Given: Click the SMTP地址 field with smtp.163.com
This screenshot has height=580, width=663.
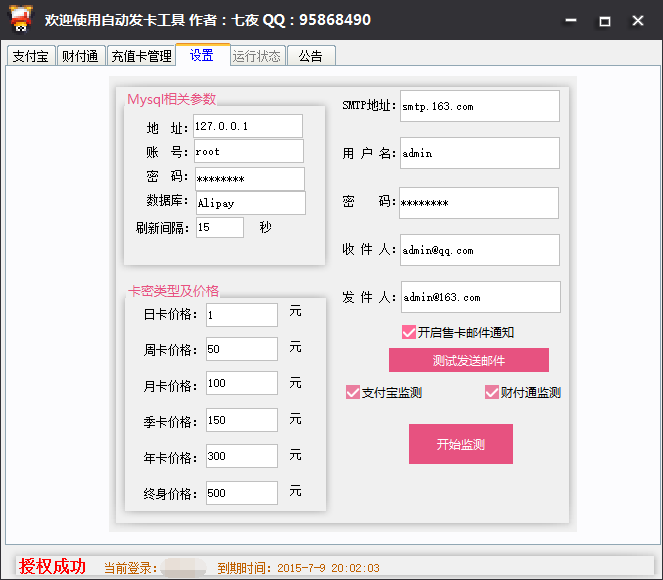Looking at the screenshot, I should (480, 106).
